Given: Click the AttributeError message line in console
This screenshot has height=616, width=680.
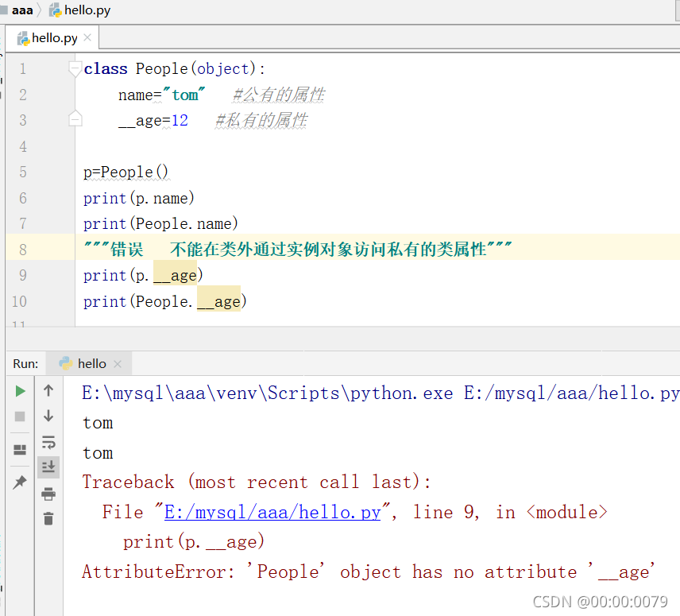Looking at the screenshot, I should pos(369,572).
